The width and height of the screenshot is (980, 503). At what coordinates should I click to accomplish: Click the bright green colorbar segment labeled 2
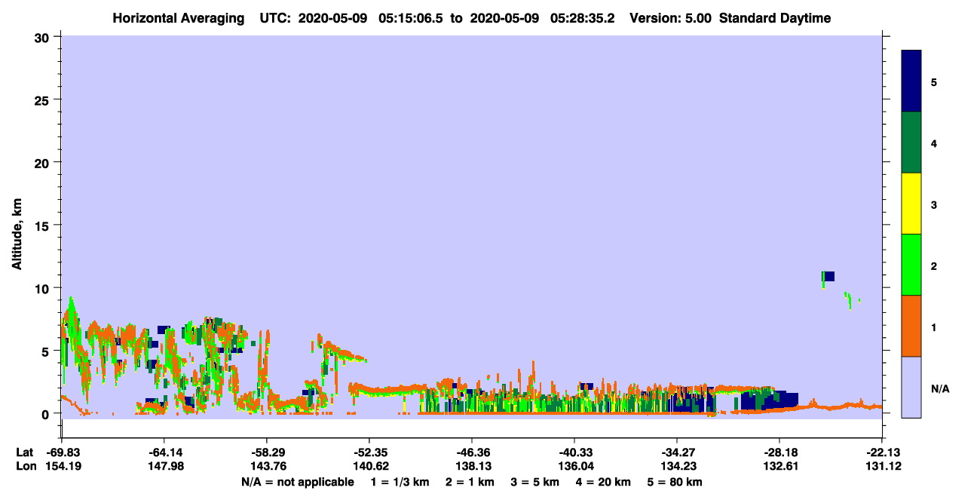pos(911,265)
